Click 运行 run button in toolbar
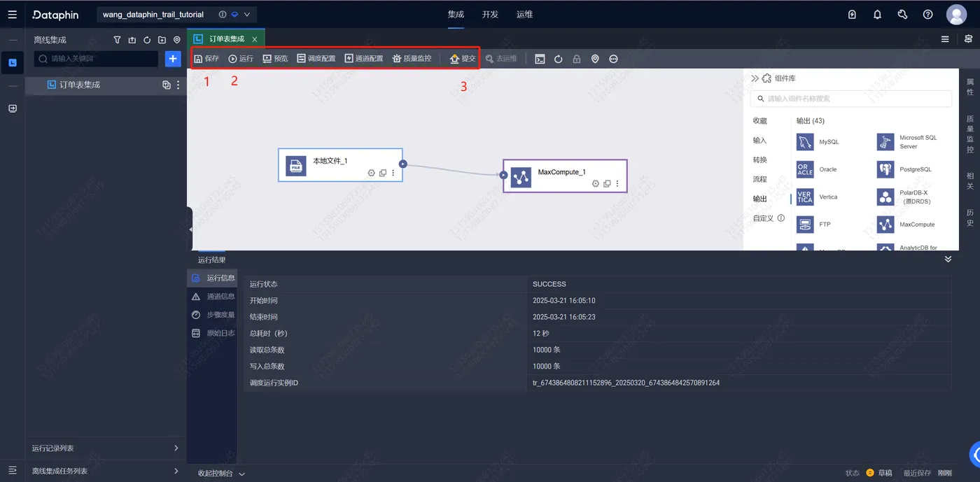The image size is (980, 482). 241,59
